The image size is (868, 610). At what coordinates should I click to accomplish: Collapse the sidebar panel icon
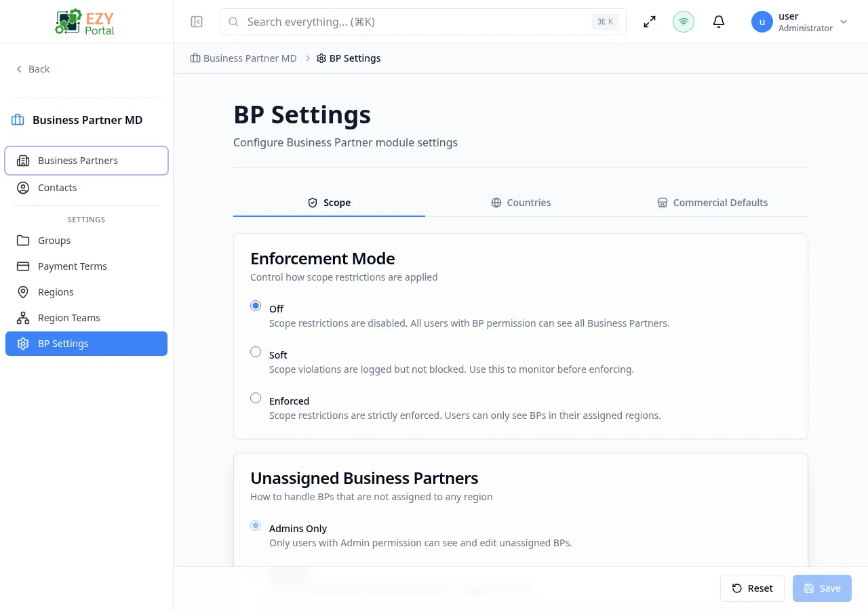197,22
